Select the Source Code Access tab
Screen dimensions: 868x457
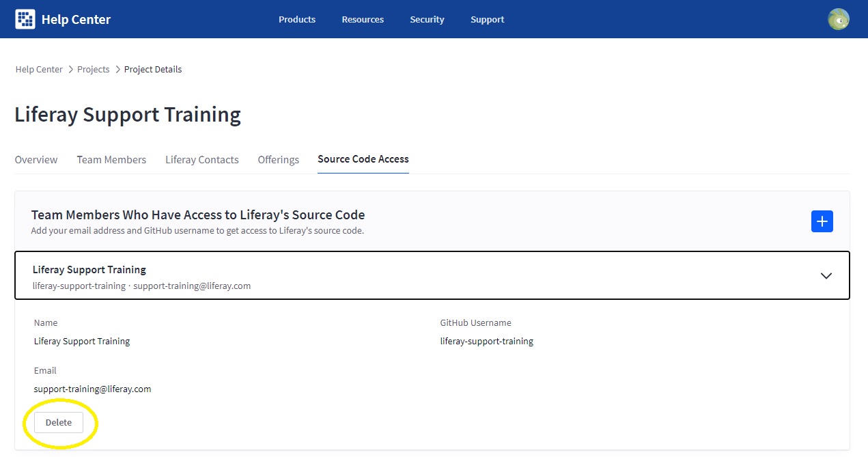pyautogui.click(x=363, y=159)
